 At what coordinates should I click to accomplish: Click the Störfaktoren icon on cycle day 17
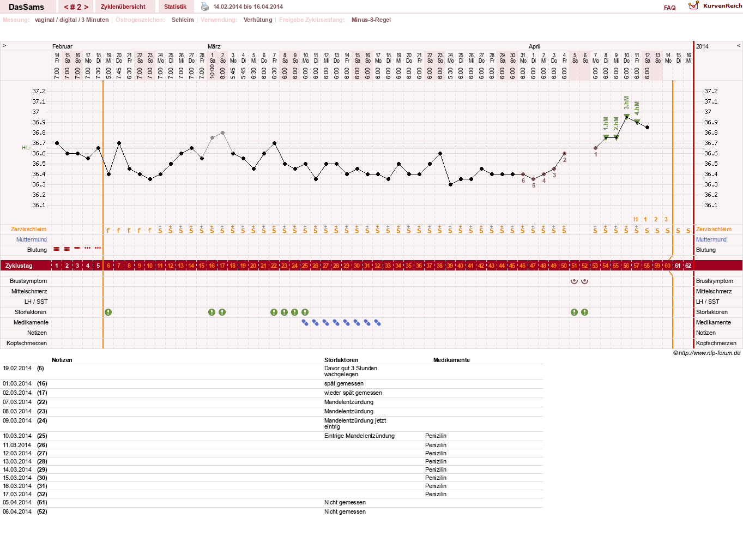tap(222, 312)
